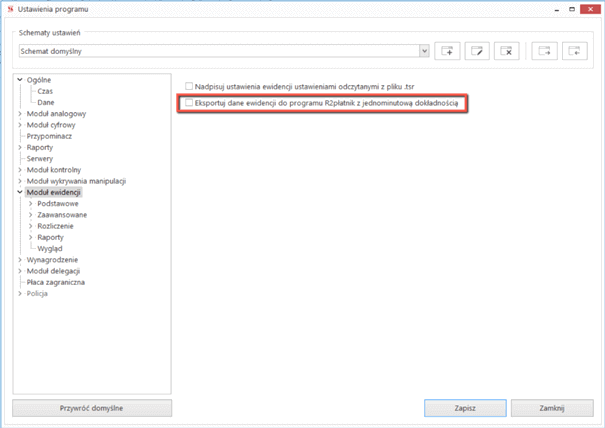Click 'Przywróć domyślne' button
Screen dimensions: 605x428
tap(92, 408)
